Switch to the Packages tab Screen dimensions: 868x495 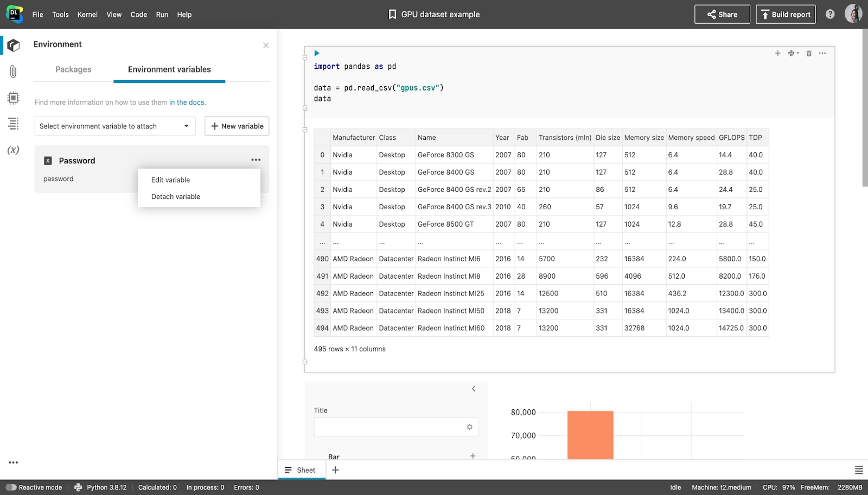point(73,69)
